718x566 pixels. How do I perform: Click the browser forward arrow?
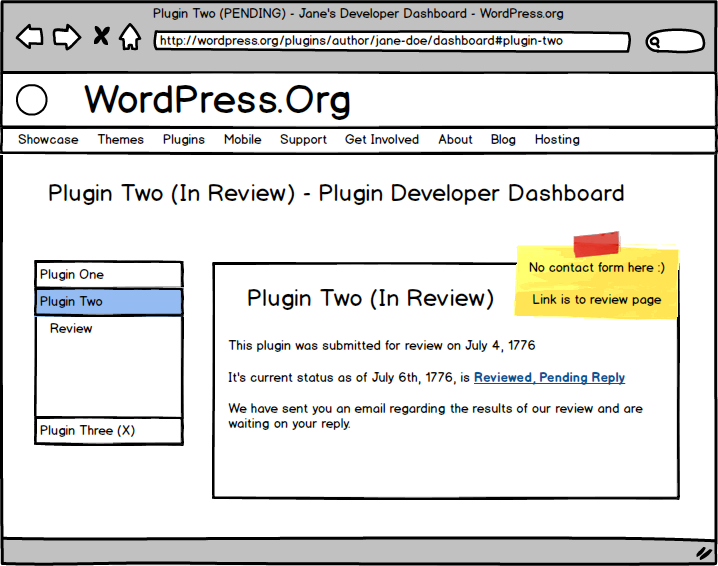66,38
